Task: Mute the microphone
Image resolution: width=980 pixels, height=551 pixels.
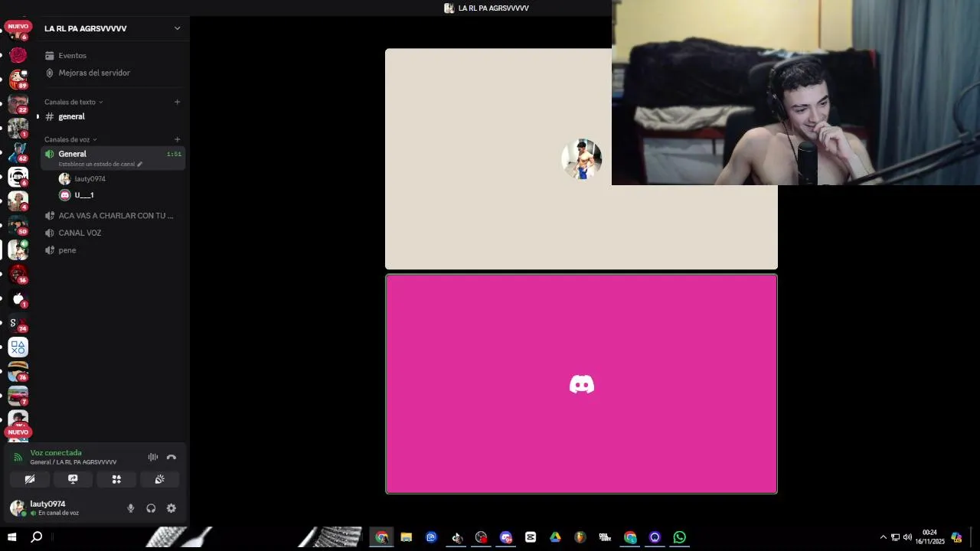Action: [131, 508]
